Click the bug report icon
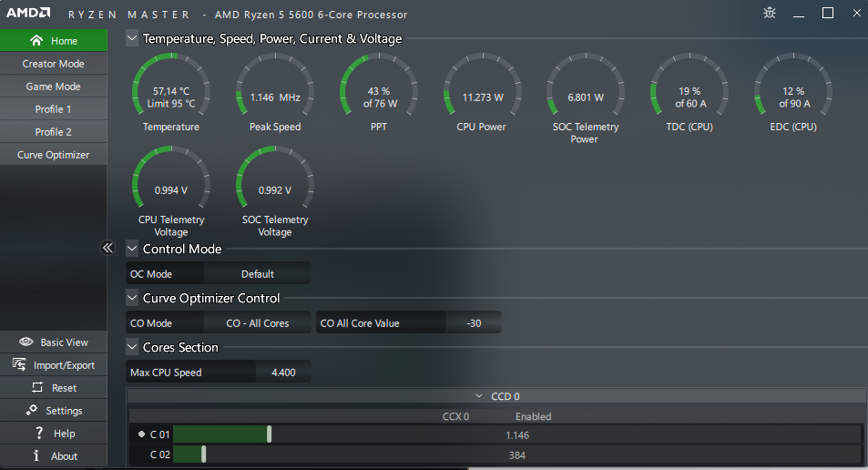Screen dimensions: 868x470 coord(770,13)
